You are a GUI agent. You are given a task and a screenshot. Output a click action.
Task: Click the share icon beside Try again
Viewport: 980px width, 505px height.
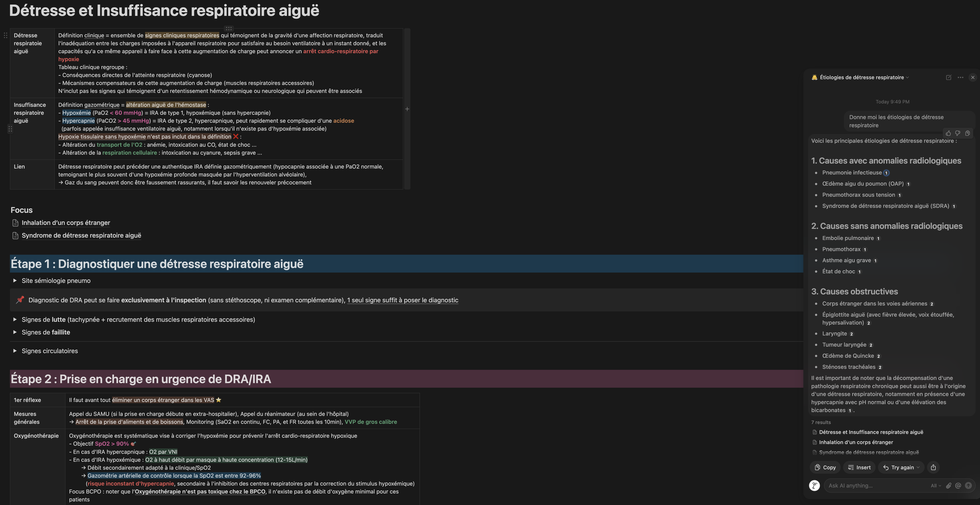click(x=933, y=467)
